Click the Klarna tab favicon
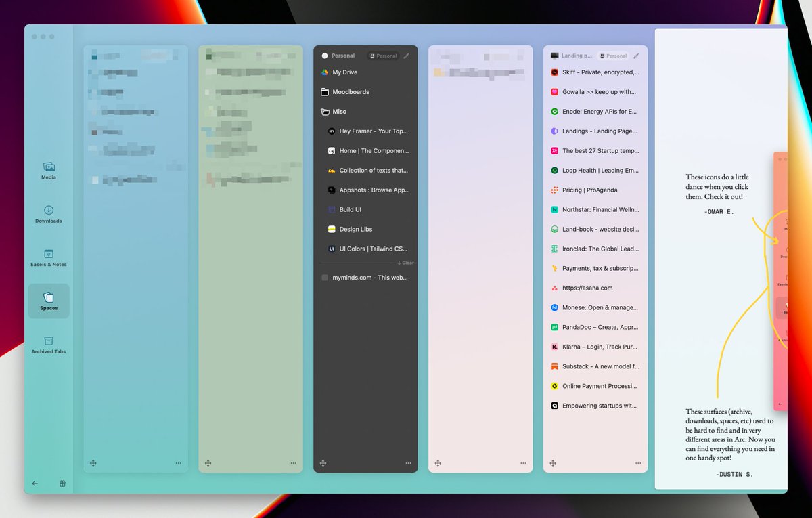Screen dimensions: 812x518 [554, 347]
